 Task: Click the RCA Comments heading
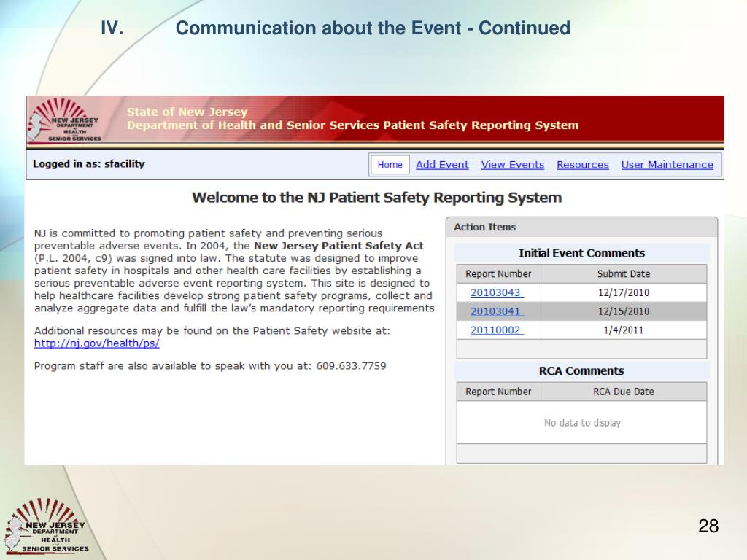pyautogui.click(x=581, y=371)
